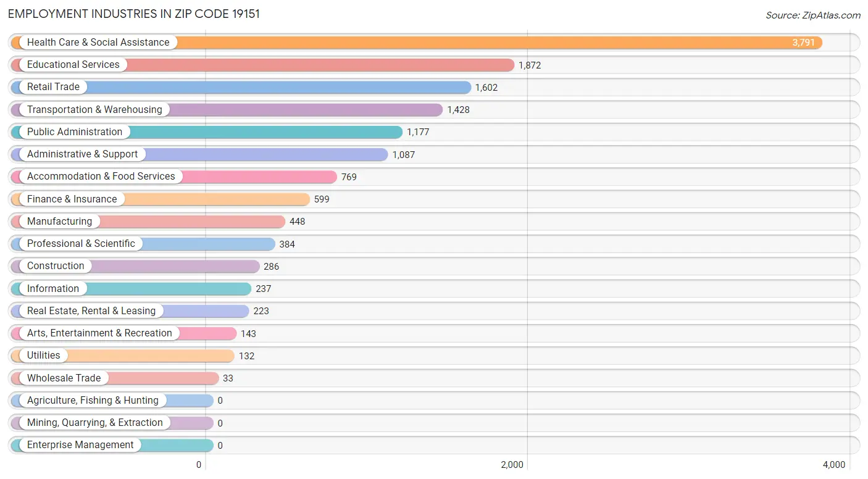Select the 132 Utilities value
The height and width of the screenshot is (479, 868).
tap(246, 356)
